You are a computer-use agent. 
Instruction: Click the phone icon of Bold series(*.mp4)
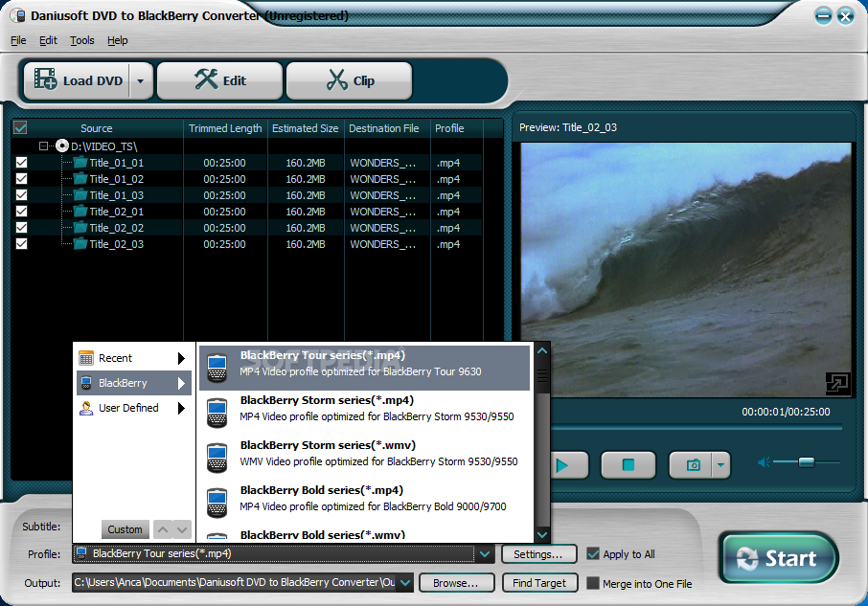[x=217, y=503]
